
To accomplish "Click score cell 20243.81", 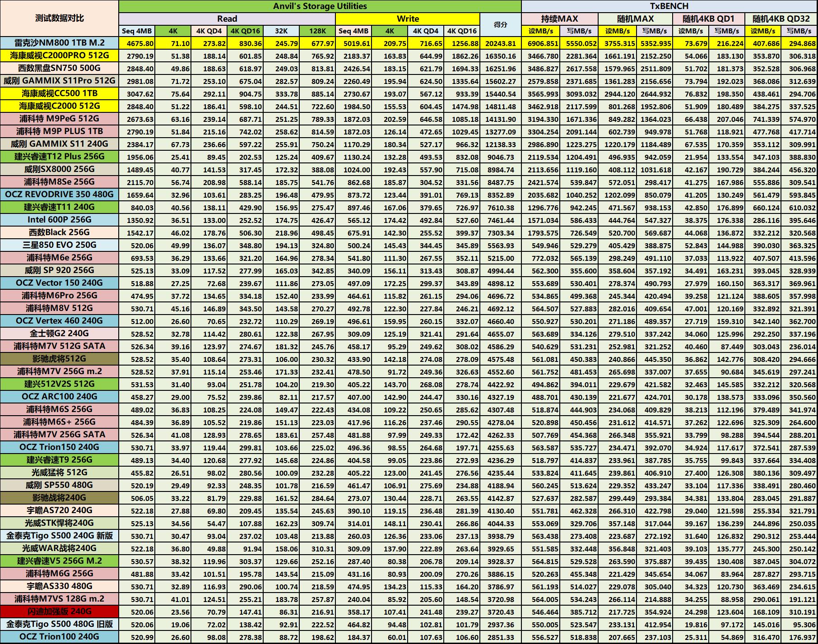I will pos(501,43).
